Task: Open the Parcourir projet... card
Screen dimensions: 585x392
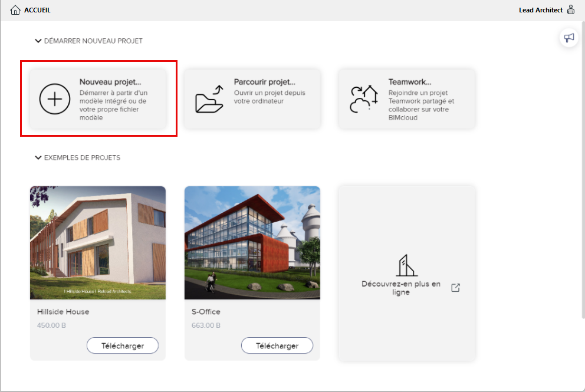Action: [x=252, y=99]
